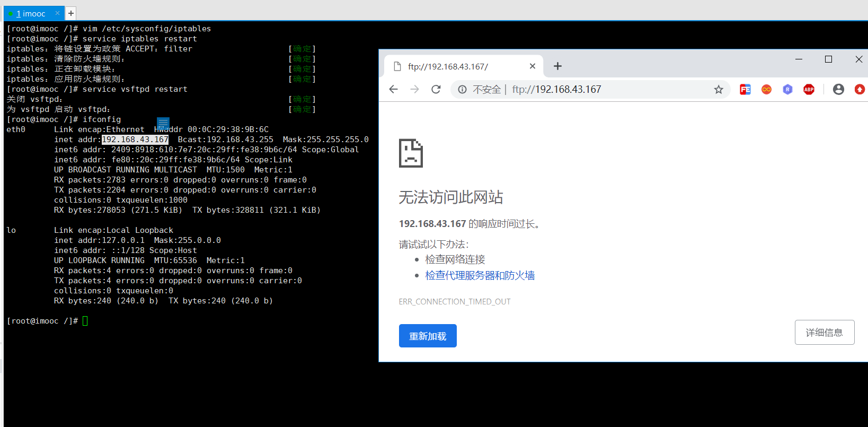Click the Mask:255.255.255.0 text

[326, 140]
